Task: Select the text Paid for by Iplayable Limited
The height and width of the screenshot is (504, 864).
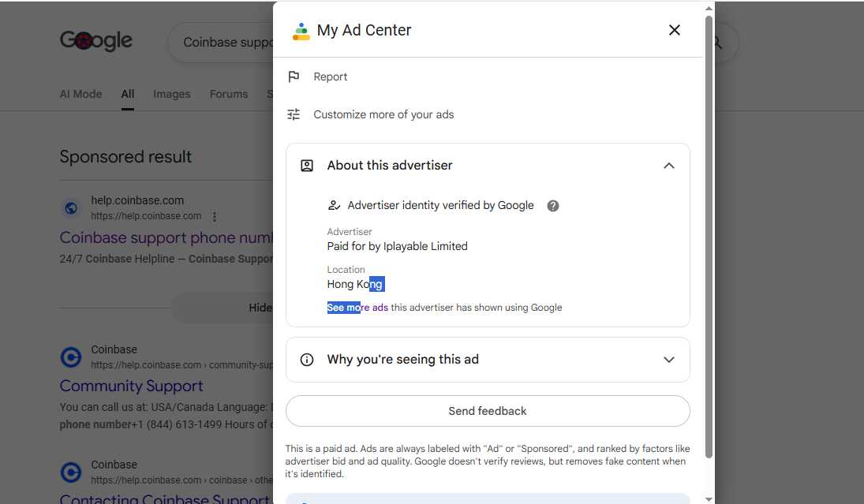Action: (x=398, y=246)
